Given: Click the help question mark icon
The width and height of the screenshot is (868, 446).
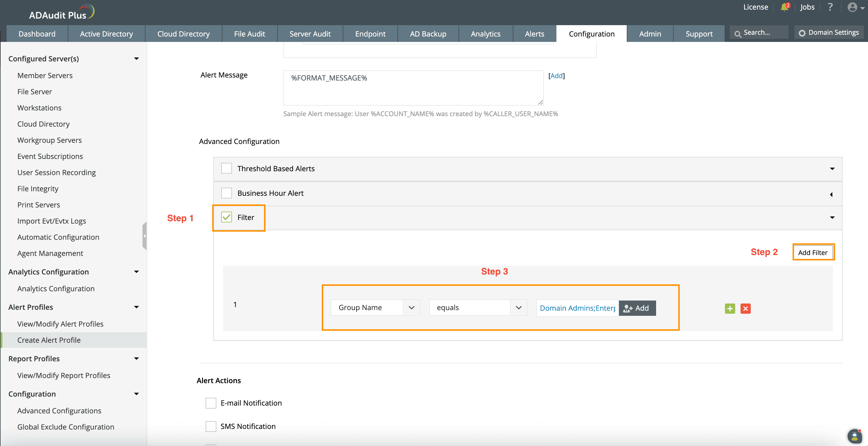Looking at the screenshot, I should (x=830, y=7).
